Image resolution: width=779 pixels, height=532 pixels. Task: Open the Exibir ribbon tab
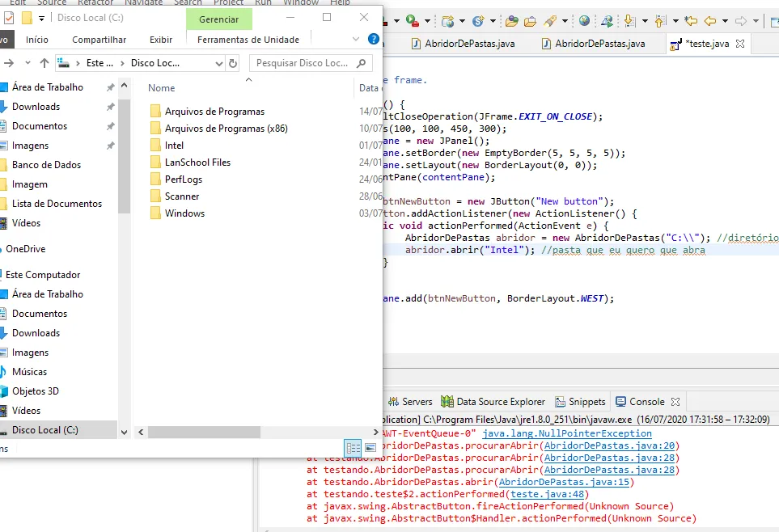pos(161,40)
